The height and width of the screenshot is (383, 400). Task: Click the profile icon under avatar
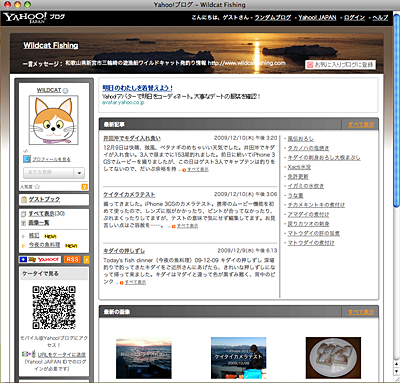[x=27, y=159]
